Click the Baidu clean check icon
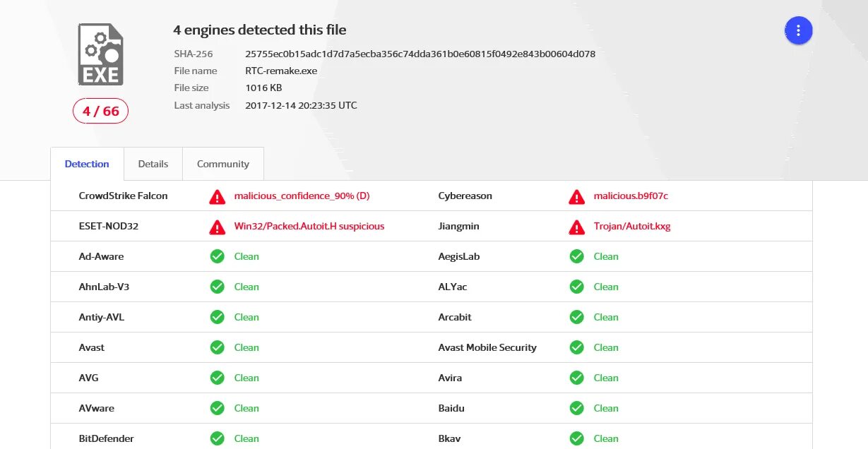The height and width of the screenshot is (449, 868). tap(576, 408)
